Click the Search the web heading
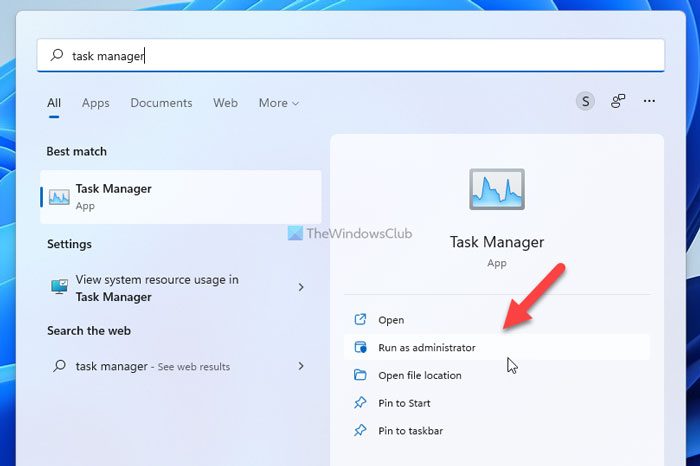Viewport: 700px width, 466px height. [x=89, y=330]
